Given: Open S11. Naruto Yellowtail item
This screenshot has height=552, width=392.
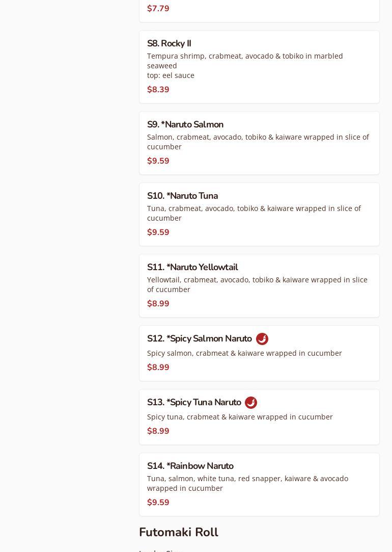Looking at the screenshot, I should [192, 268].
